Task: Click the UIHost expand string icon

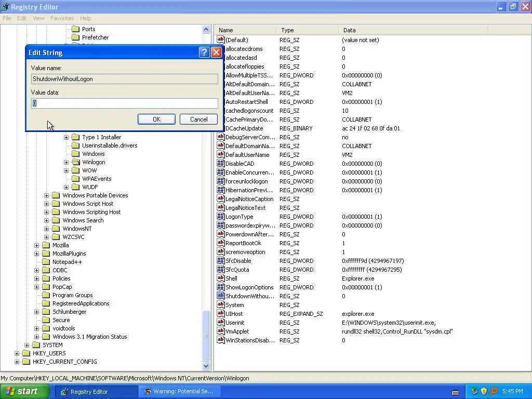Action: 220,313
